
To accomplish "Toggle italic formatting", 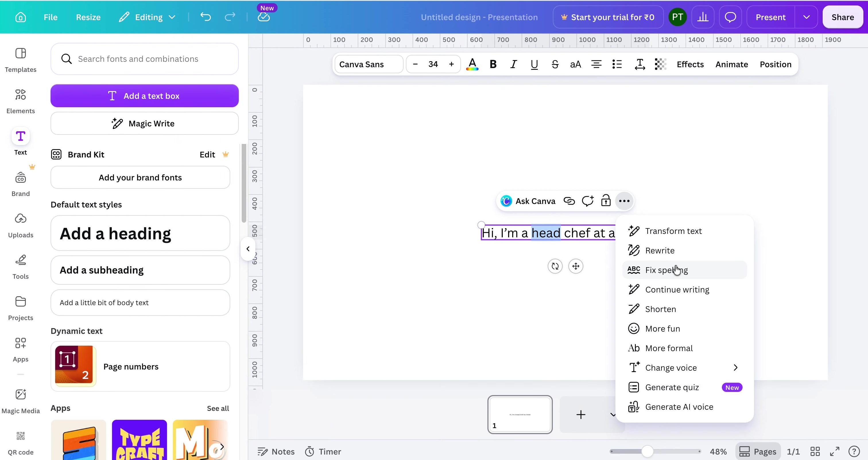I will [x=514, y=64].
